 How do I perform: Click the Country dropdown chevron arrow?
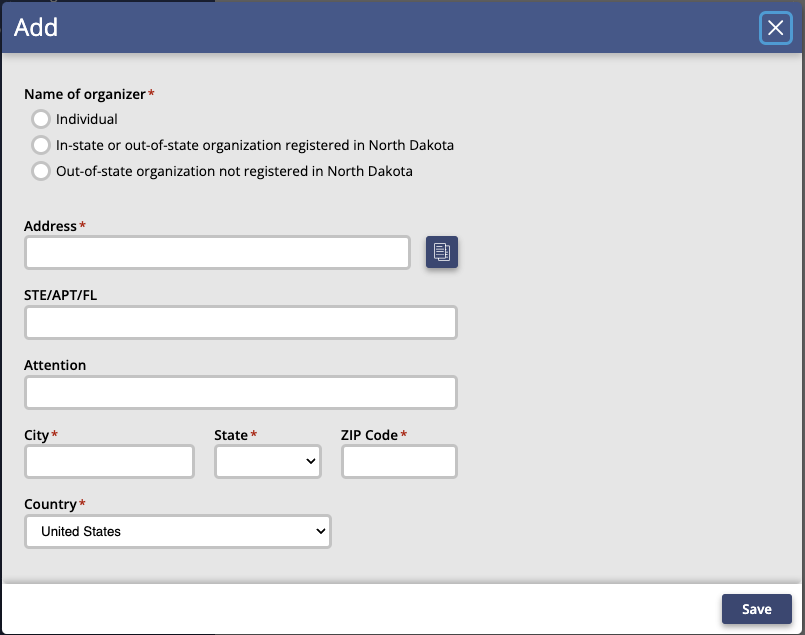tap(321, 531)
